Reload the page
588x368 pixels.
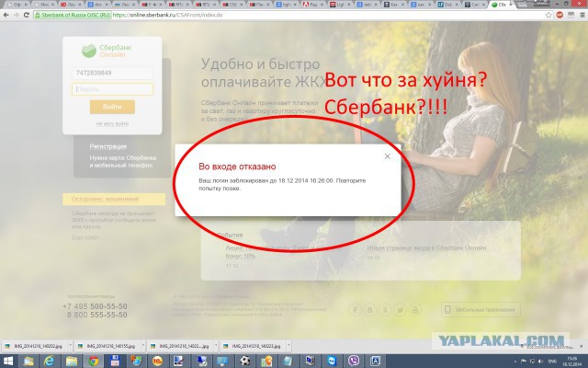point(27,15)
